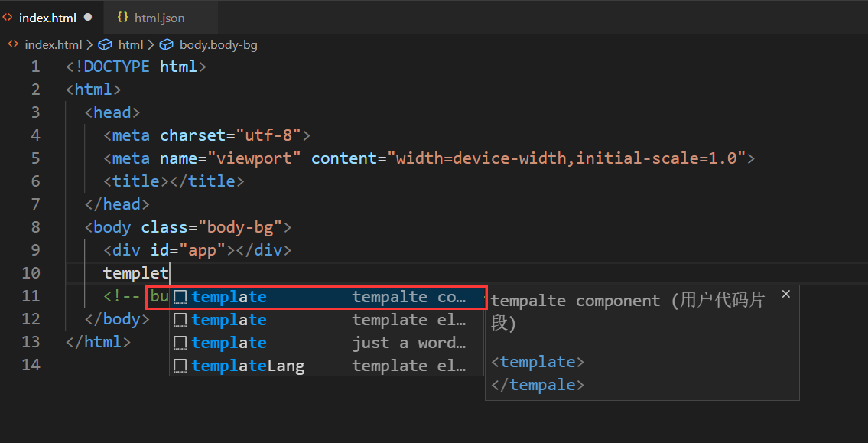Click the file icon in the breadcrumb bar

pos(13,45)
